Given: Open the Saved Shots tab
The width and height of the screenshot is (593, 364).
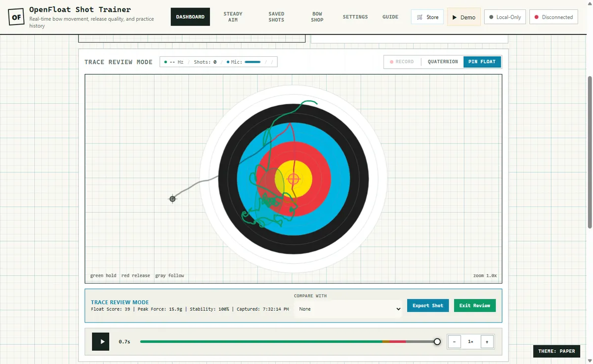Looking at the screenshot, I should click(x=276, y=17).
